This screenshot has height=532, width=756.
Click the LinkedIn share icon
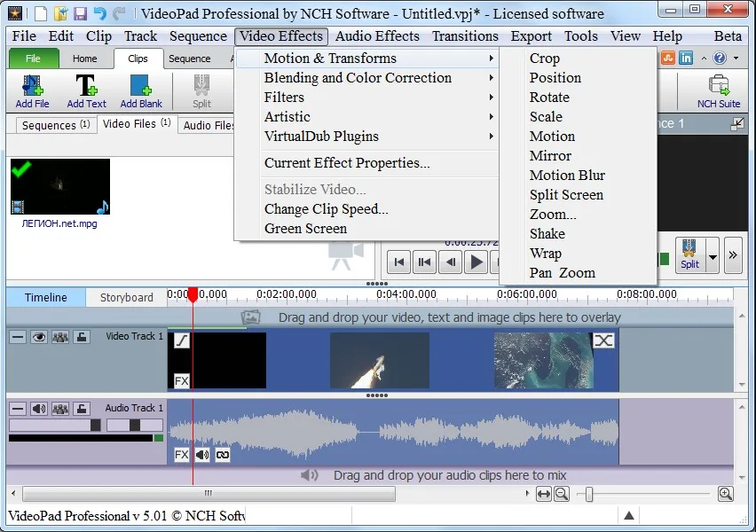(x=686, y=58)
